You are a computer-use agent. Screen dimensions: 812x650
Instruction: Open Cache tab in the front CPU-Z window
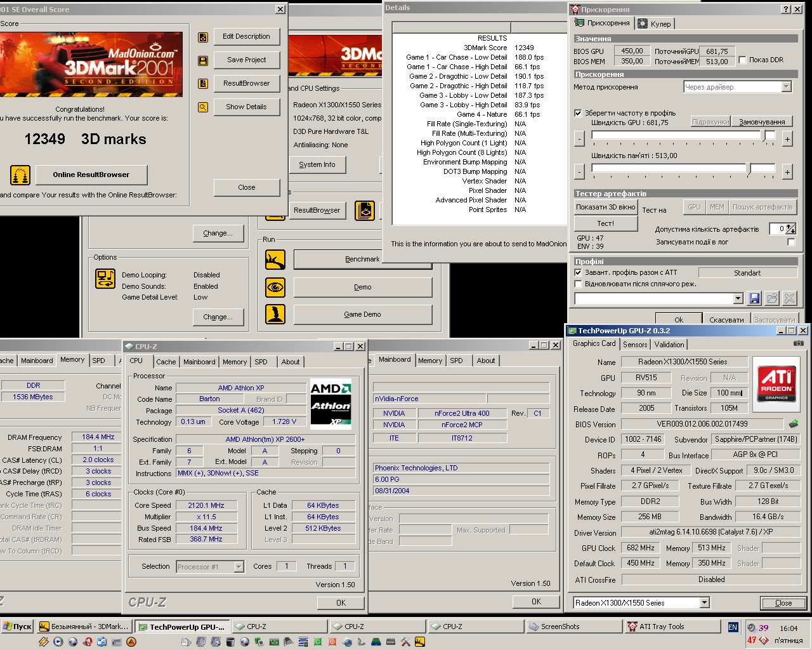[x=166, y=362]
